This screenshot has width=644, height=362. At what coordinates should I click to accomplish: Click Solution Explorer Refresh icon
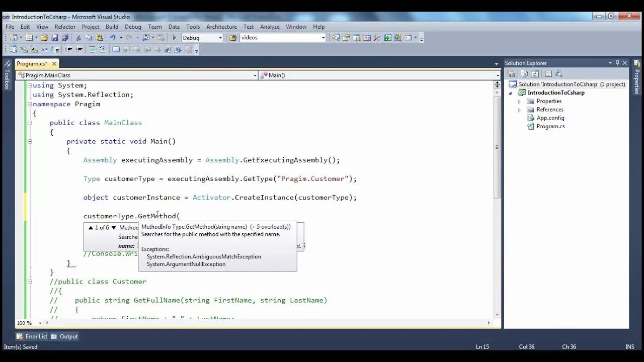pos(535,74)
